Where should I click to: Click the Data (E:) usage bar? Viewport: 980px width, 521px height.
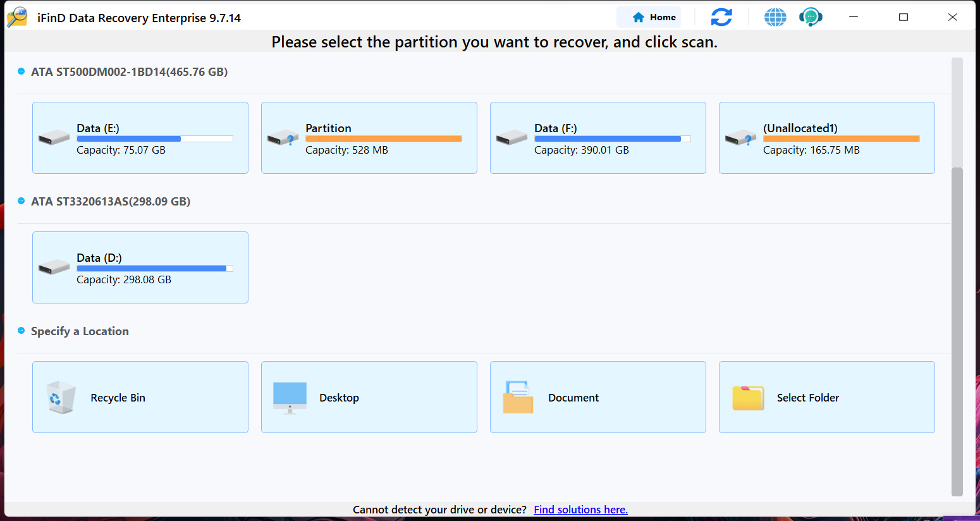click(155, 138)
